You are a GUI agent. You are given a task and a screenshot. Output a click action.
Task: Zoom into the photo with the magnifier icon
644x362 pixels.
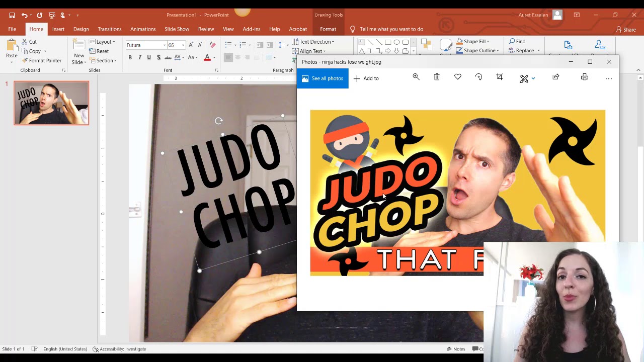[416, 77]
